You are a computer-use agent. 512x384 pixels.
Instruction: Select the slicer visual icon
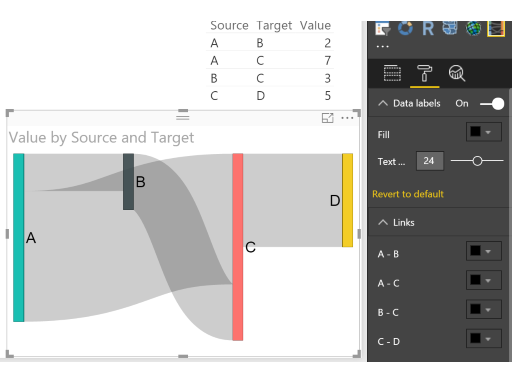click(x=382, y=29)
